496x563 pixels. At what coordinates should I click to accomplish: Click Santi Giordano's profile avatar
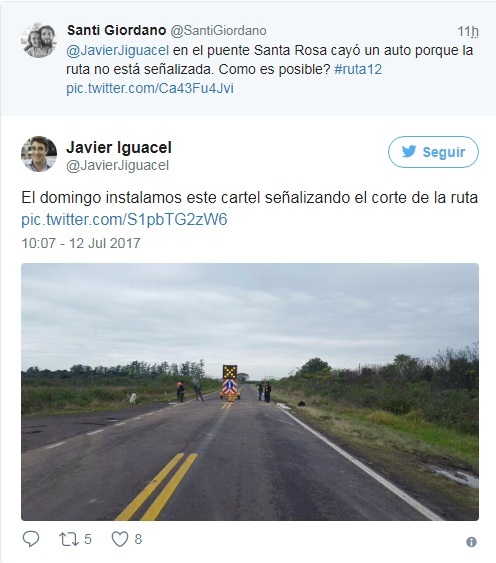pyautogui.click(x=39, y=40)
